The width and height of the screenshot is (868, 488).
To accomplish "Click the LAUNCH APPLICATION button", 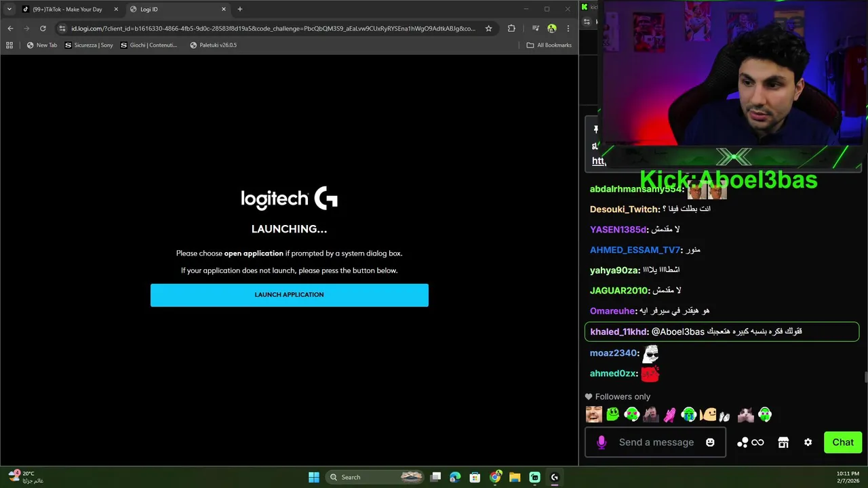I will [290, 295].
